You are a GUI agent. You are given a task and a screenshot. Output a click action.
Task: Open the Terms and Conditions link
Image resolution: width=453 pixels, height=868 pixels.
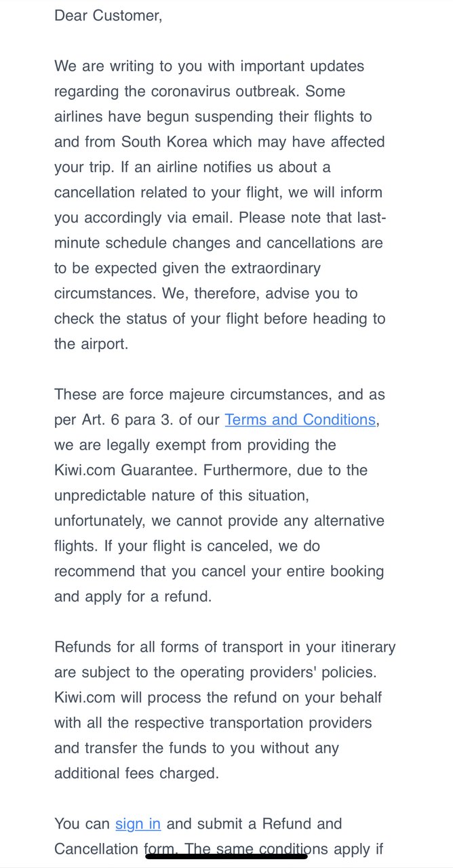pyautogui.click(x=300, y=420)
